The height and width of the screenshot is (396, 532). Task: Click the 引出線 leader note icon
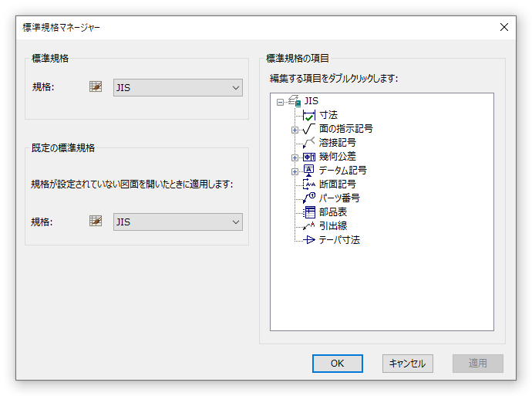click(x=308, y=226)
